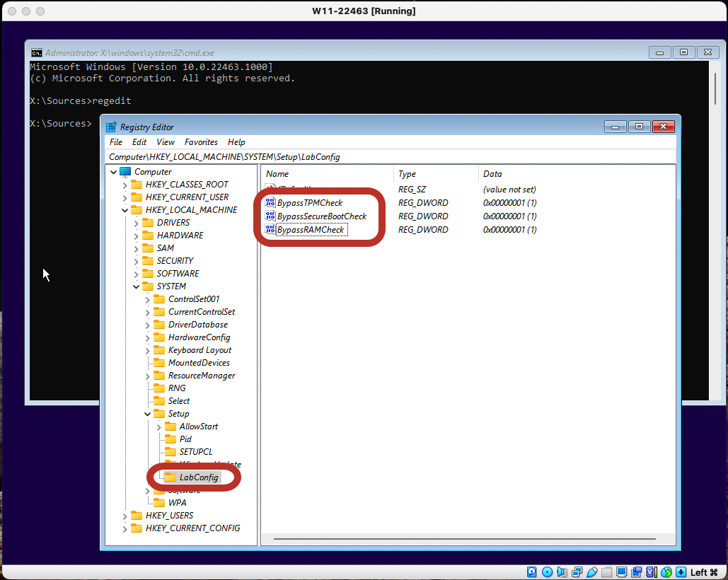The width and height of the screenshot is (728, 580).
Task: Select the DriverDatabase key
Action: [x=198, y=325]
